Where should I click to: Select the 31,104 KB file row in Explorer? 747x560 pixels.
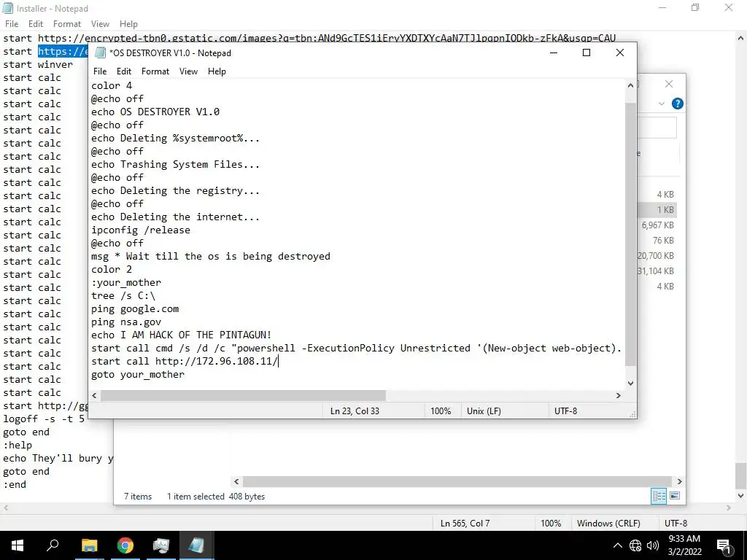pyautogui.click(x=656, y=271)
